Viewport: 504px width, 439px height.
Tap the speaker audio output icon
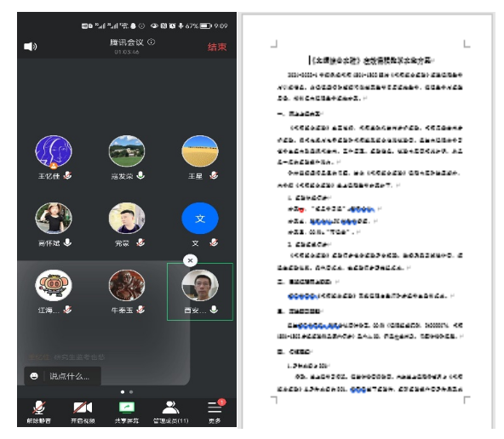(30, 47)
